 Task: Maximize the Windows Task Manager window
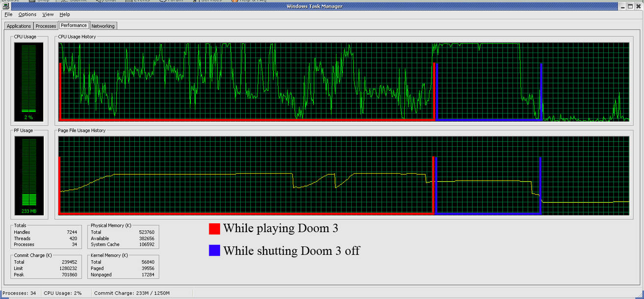(630, 6)
